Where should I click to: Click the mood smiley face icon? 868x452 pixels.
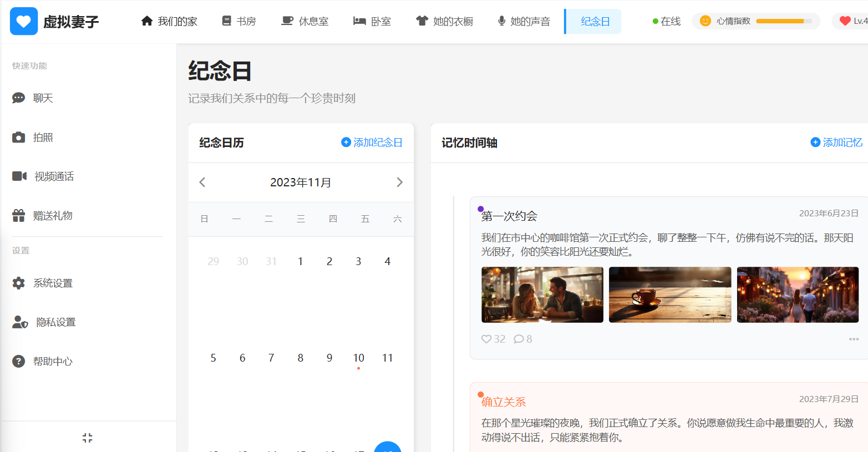click(x=705, y=21)
